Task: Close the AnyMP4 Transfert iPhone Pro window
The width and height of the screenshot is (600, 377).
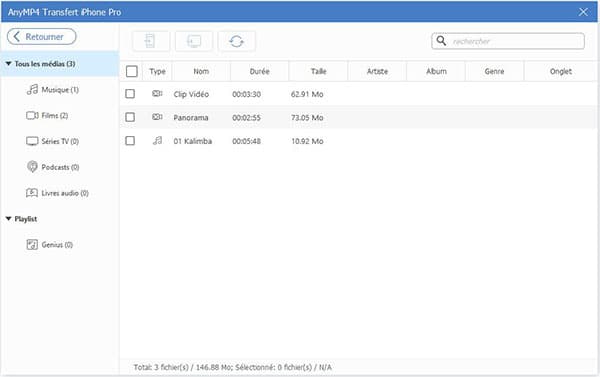Action: point(583,12)
